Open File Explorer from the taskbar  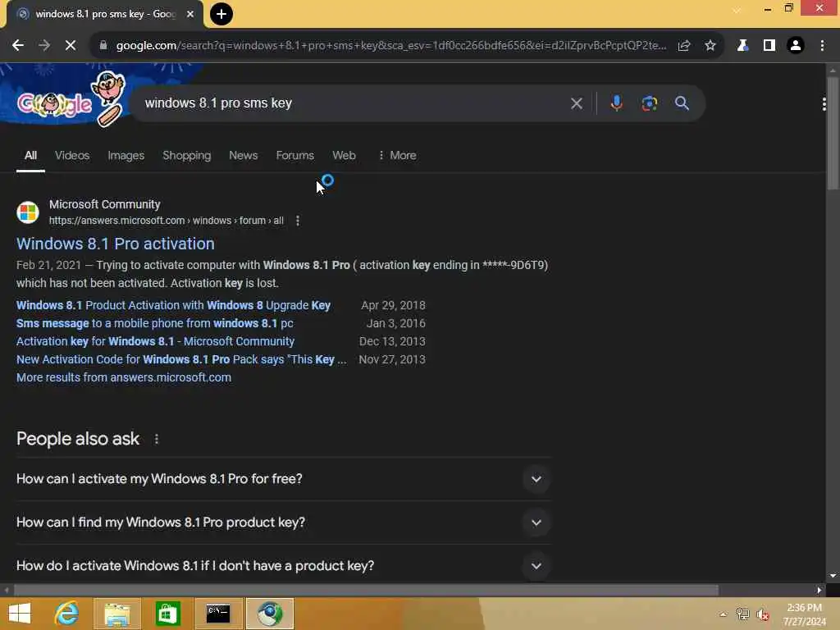tap(117, 614)
